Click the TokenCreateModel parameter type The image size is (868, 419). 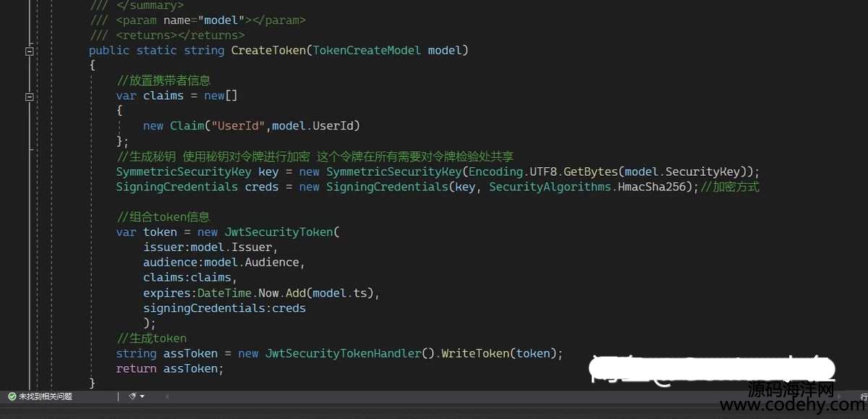click(x=367, y=50)
